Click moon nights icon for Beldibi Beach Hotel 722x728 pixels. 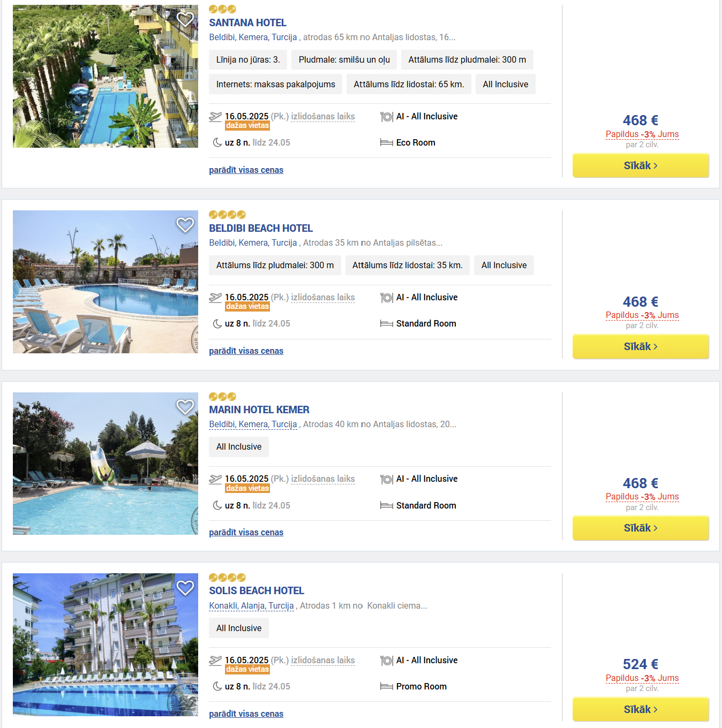[x=217, y=324]
